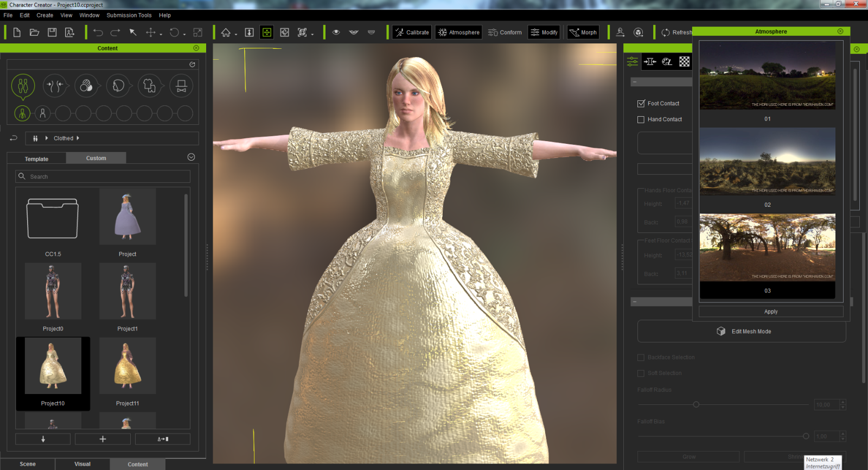This screenshot has width=868, height=470.
Task: Click the mouth open icon in toolbar
Action: [354, 33]
